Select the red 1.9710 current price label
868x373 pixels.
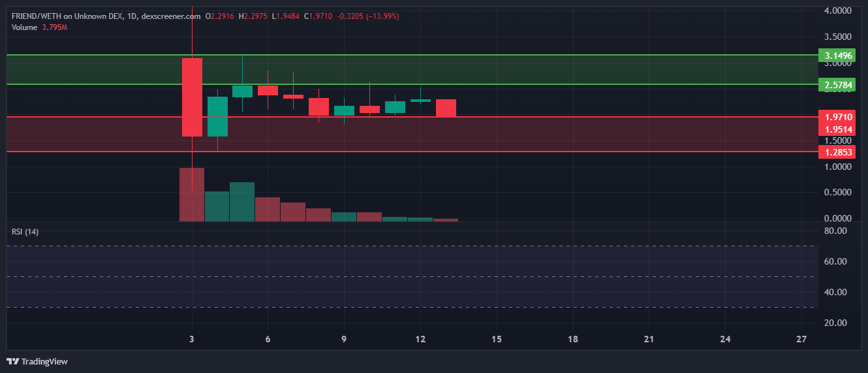click(x=838, y=116)
